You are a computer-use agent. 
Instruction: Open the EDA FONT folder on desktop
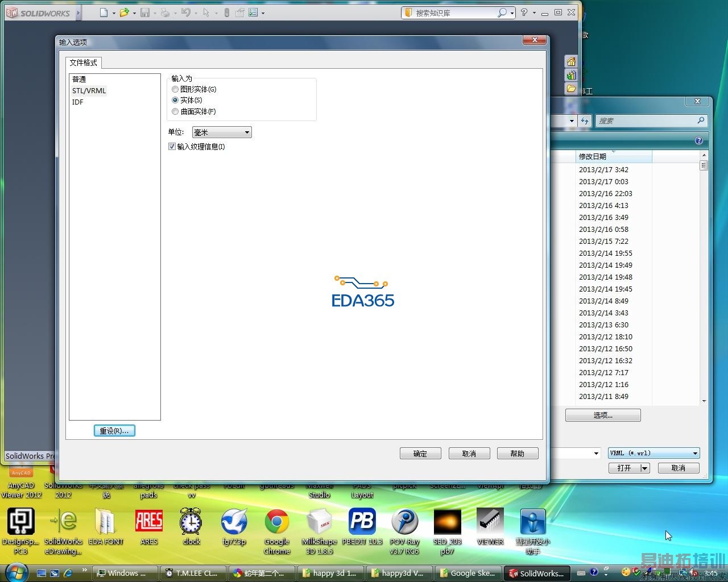(106, 526)
